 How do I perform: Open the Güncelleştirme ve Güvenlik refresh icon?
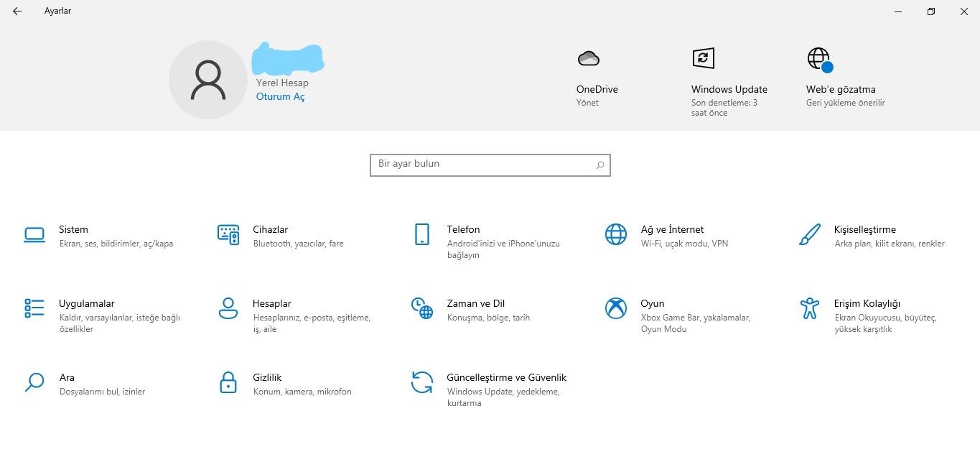[422, 382]
